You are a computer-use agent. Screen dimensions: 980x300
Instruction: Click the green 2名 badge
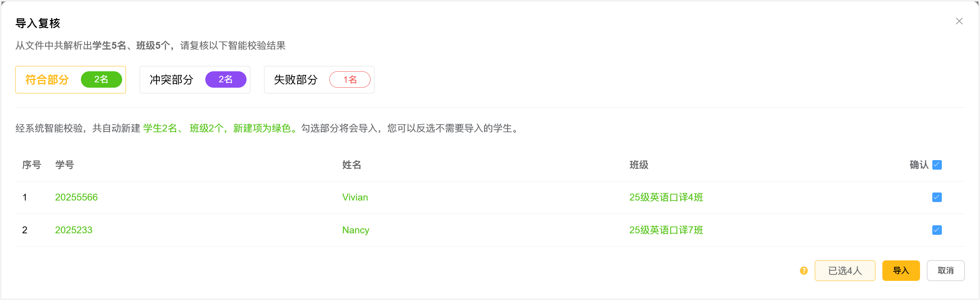[x=101, y=79]
